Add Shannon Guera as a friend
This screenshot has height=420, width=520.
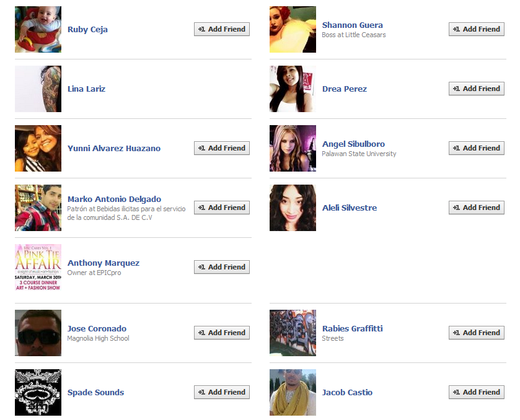[x=476, y=29]
